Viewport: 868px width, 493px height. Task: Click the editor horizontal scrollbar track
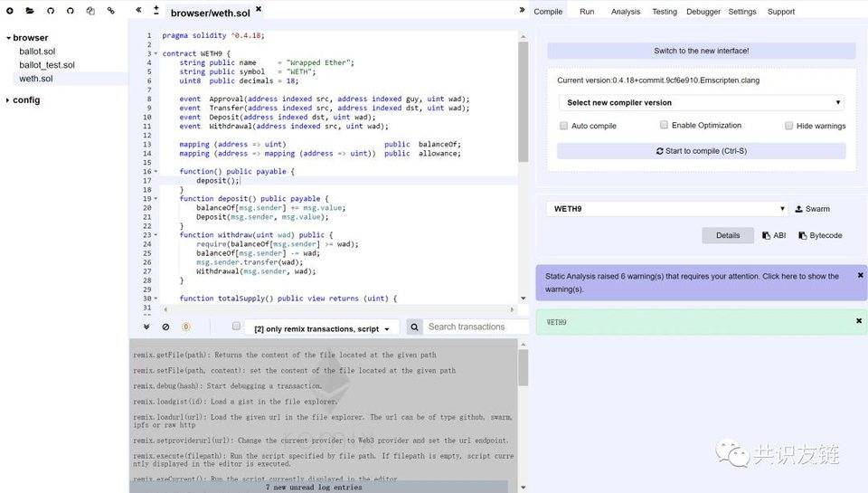coord(339,309)
